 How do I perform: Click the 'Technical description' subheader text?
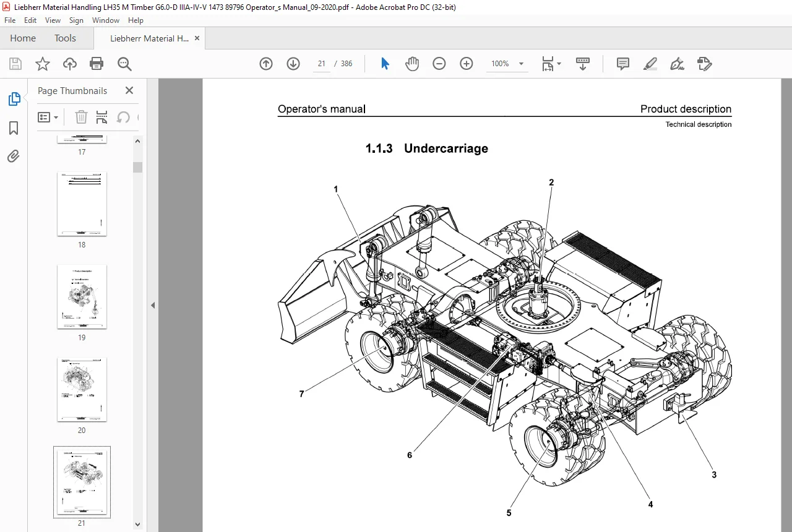[x=698, y=124]
